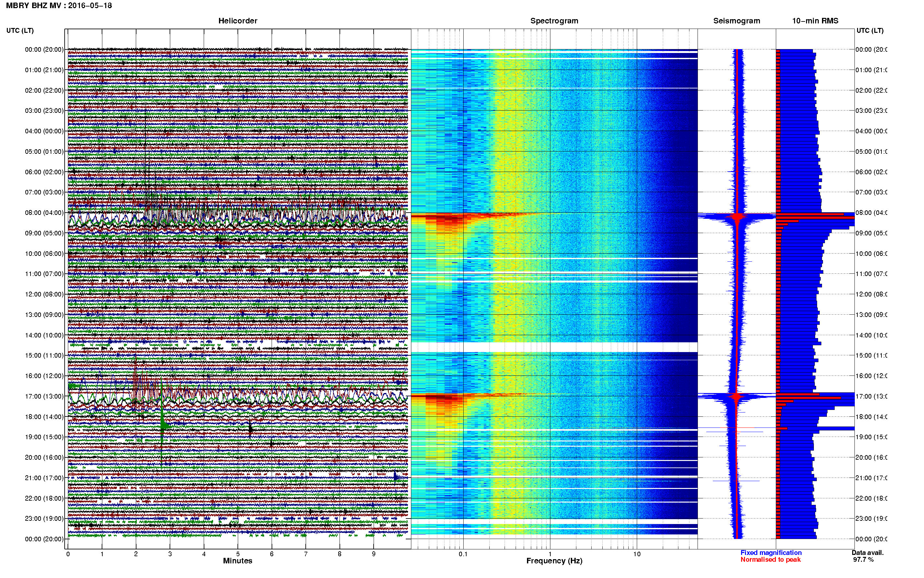
Task: Click the title MBRY BHZ MV : 2016-05-18
Action: (x=59, y=6)
